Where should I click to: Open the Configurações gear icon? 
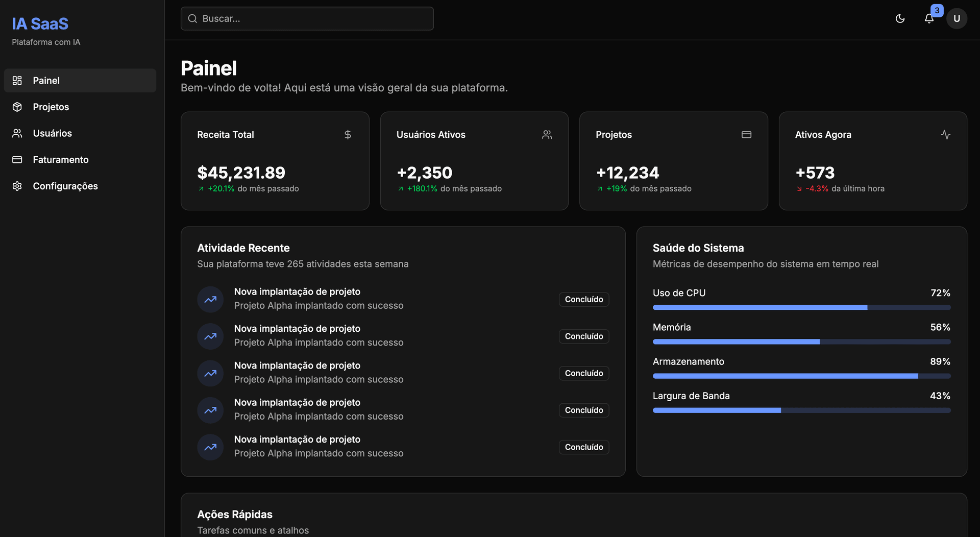(17, 186)
